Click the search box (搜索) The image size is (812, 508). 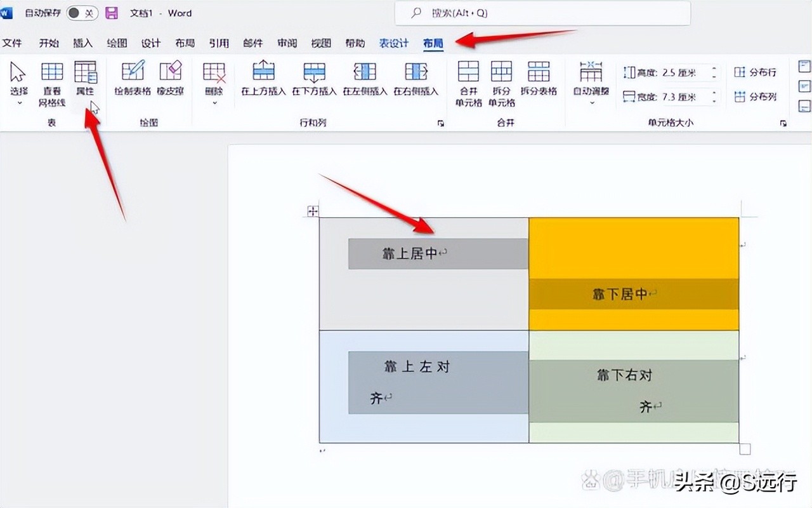542,13
